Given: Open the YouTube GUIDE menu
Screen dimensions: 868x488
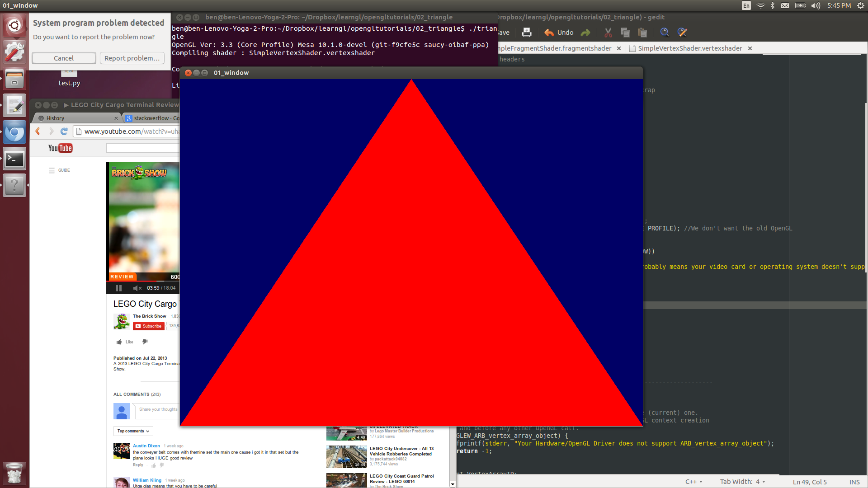Looking at the screenshot, I should point(59,170).
